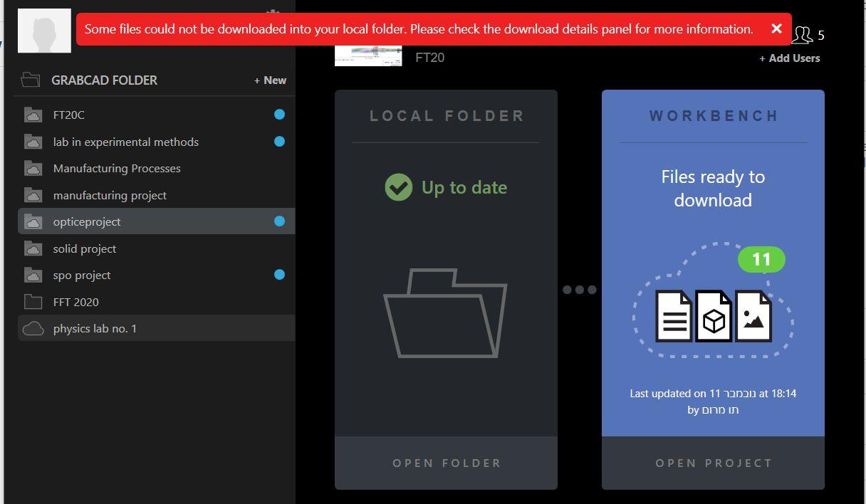The image size is (866, 504).
Task: Click folder icon beside spo project
Action: tap(33, 275)
